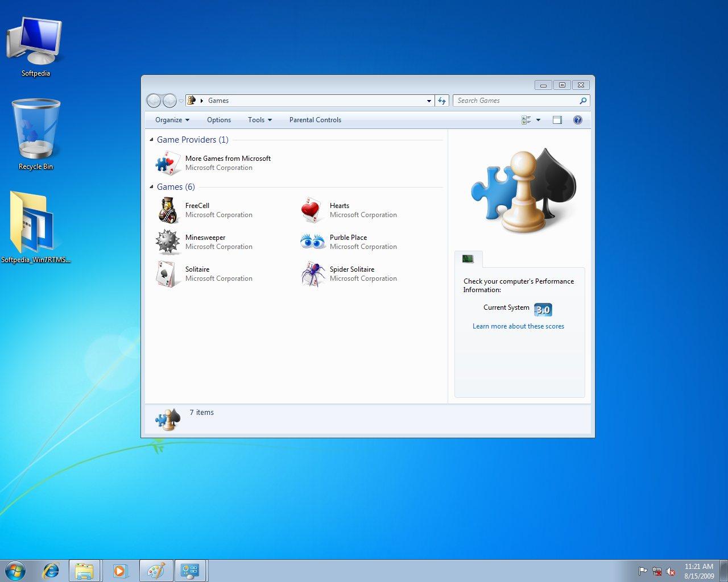The width and height of the screenshot is (728, 582).
Task: Select More Games from Microsoft icon
Action: [x=167, y=163]
